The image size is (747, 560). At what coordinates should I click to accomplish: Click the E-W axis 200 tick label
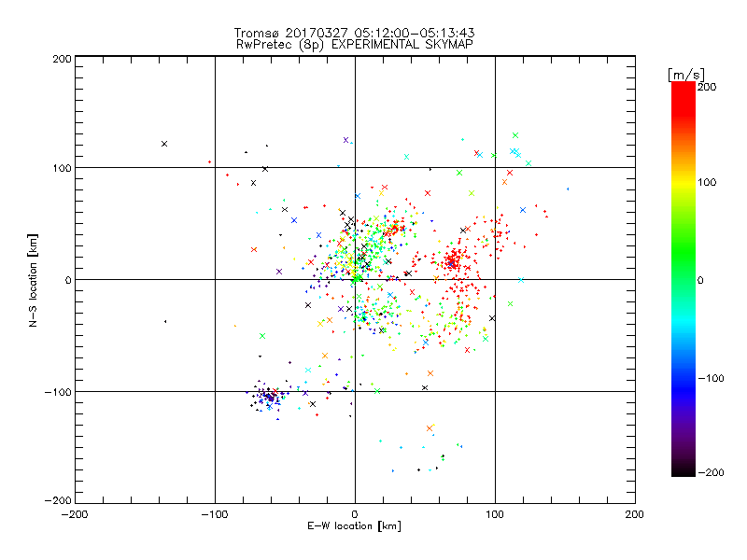click(x=635, y=514)
